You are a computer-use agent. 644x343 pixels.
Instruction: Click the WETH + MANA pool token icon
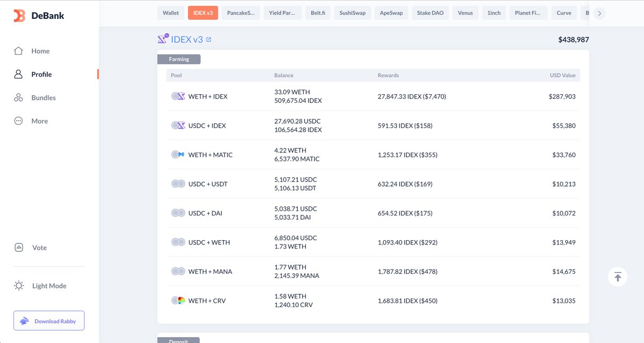click(x=178, y=272)
